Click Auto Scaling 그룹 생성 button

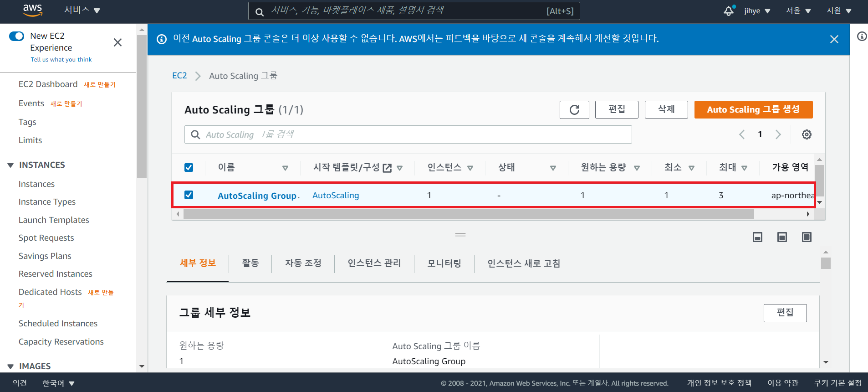[753, 109]
